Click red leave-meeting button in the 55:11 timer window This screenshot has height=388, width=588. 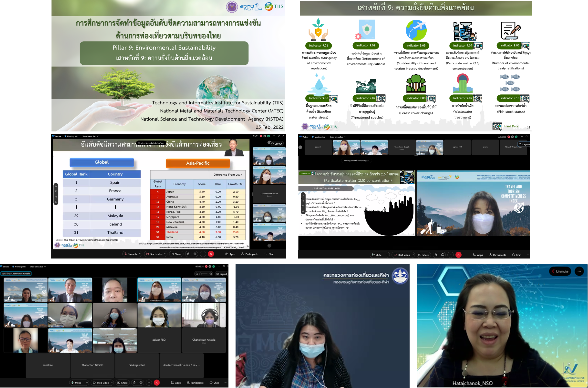coord(211,254)
